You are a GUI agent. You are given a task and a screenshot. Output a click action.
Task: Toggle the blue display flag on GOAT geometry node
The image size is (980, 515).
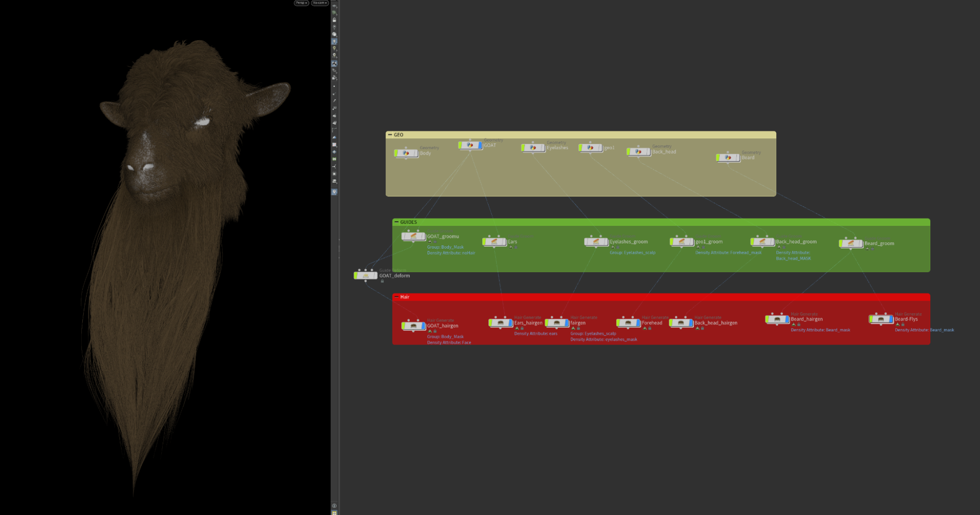tap(480, 145)
